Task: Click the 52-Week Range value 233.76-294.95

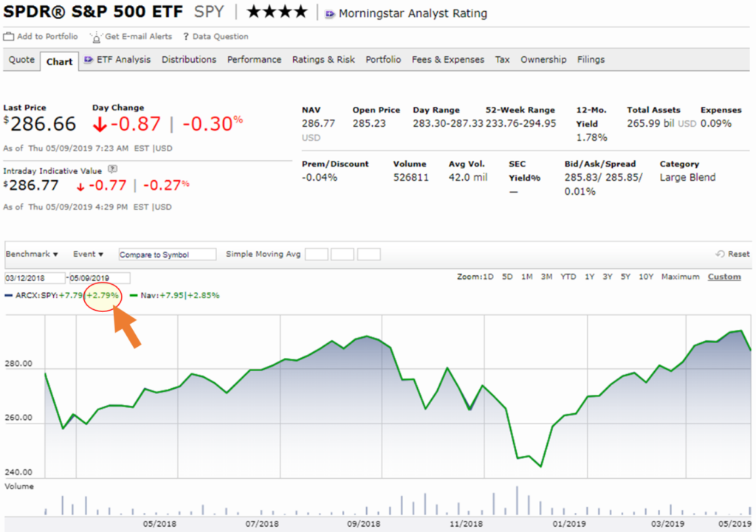Action: pyautogui.click(x=520, y=123)
